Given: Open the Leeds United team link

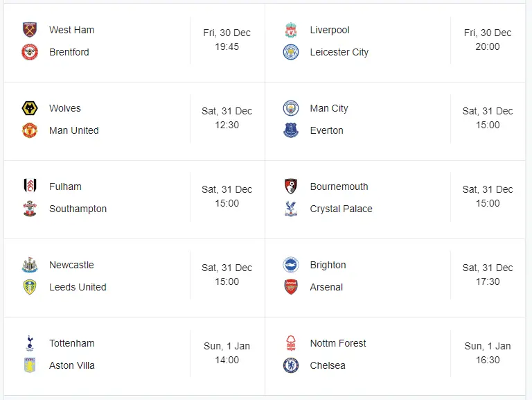Looking at the screenshot, I should point(78,287).
